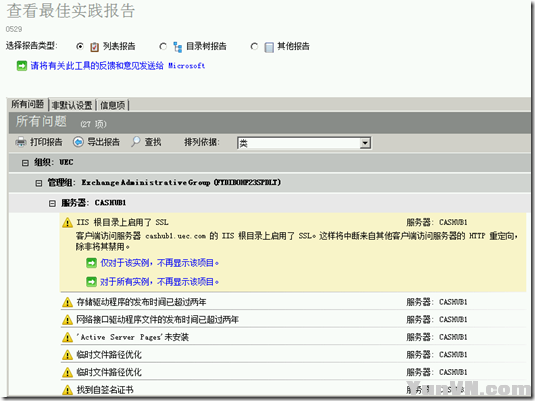Switch to the 非默认设置 tab

tap(72, 105)
